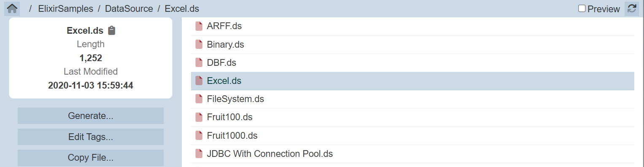Click the Fruit100.ds file icon
This screenshot has width=644, height=167.
[199, 117]
